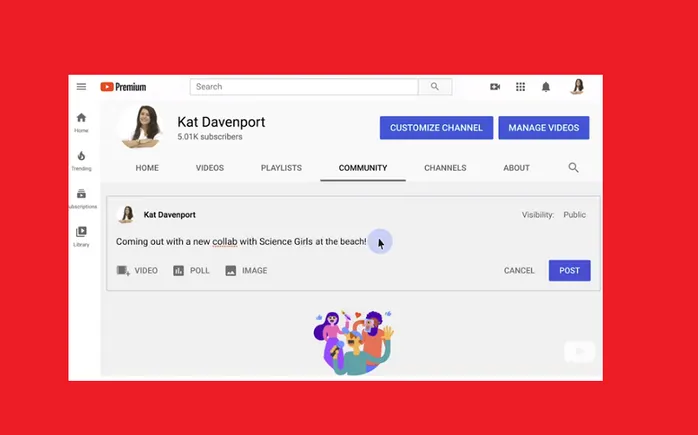Open the create video camera icon
Image resolution: width=698 pixels, height=435 pixels.
[495, 87]
